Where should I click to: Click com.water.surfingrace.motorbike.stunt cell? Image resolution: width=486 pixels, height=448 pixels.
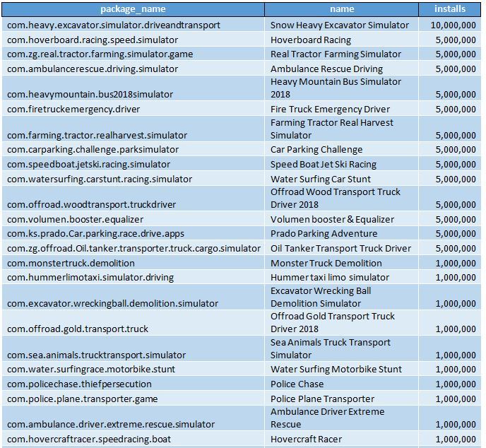(x=133, y=369)
